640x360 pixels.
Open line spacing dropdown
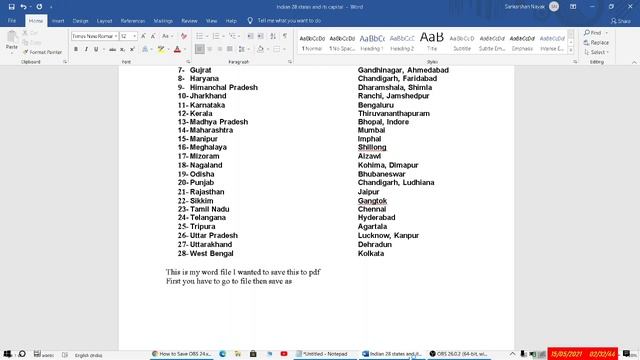click(x=243, y=49)
